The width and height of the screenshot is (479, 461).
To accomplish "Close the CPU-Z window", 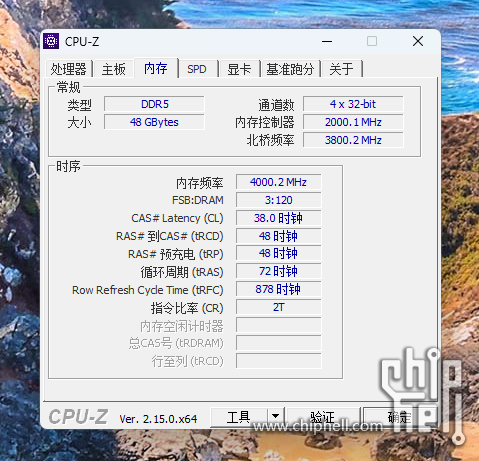I will tap(418, 41).
